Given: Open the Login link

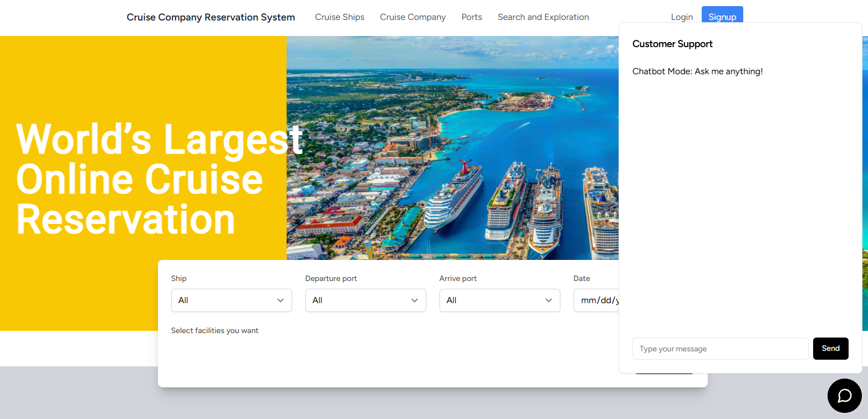Looking at the screenshot, I should [x=681, y=17].
